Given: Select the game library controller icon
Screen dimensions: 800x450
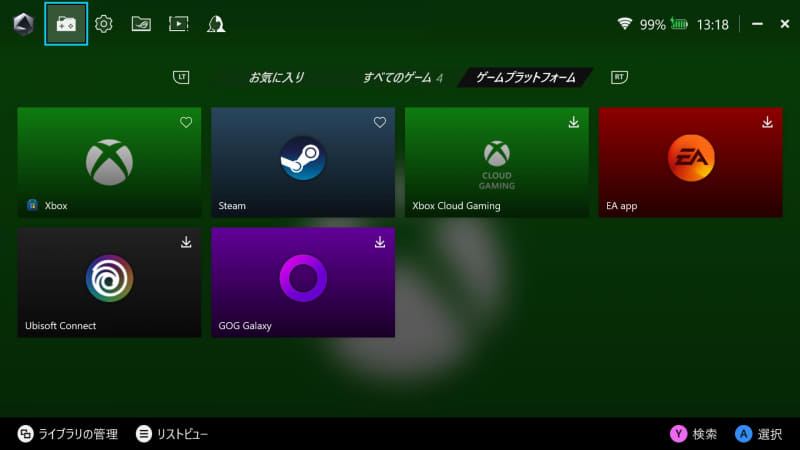Looking at the screenshot, I should [66, 24].
